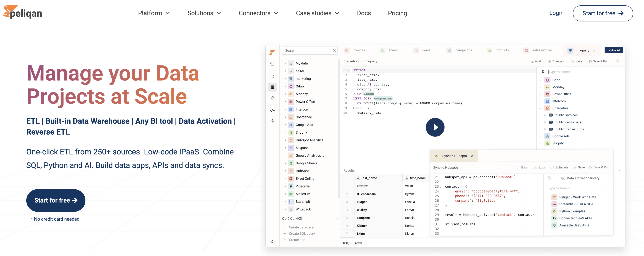644x256 pixels.
Task: Click the Python Examples icon
Action: 554,211
